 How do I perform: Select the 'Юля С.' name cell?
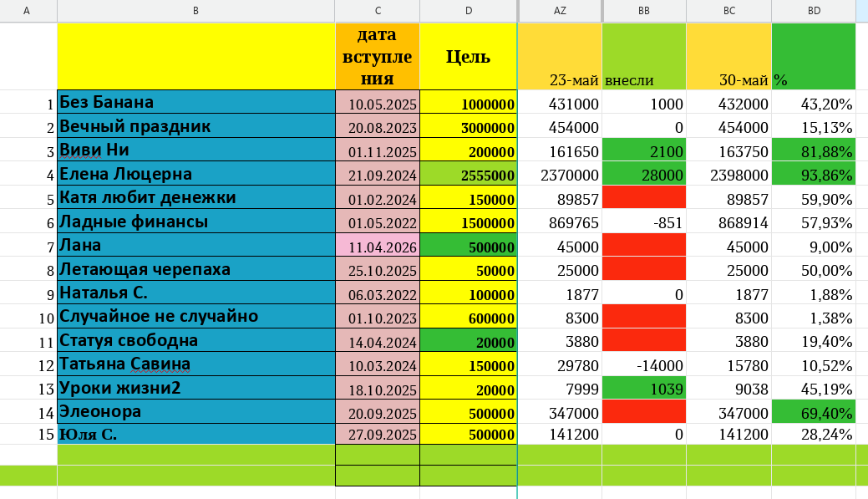[x=196, y=434]
